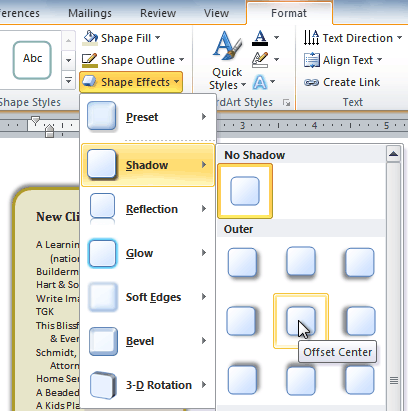Click the shadow gallery scroll up arrow
The height and width of the screenshot is (411, 408).
(x=394, y=154)
